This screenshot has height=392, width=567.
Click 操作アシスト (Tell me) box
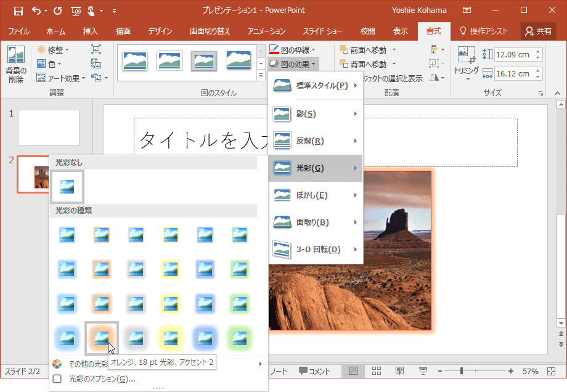pos(484,31)
